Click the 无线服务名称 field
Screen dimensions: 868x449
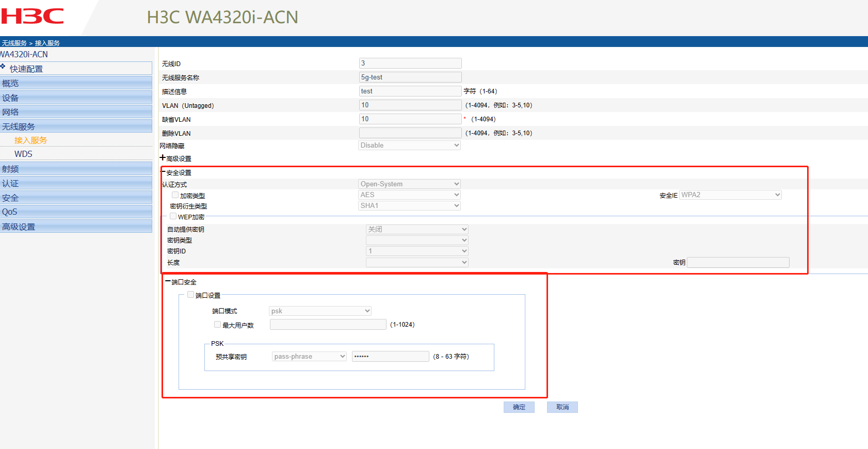tap(410, 77)
